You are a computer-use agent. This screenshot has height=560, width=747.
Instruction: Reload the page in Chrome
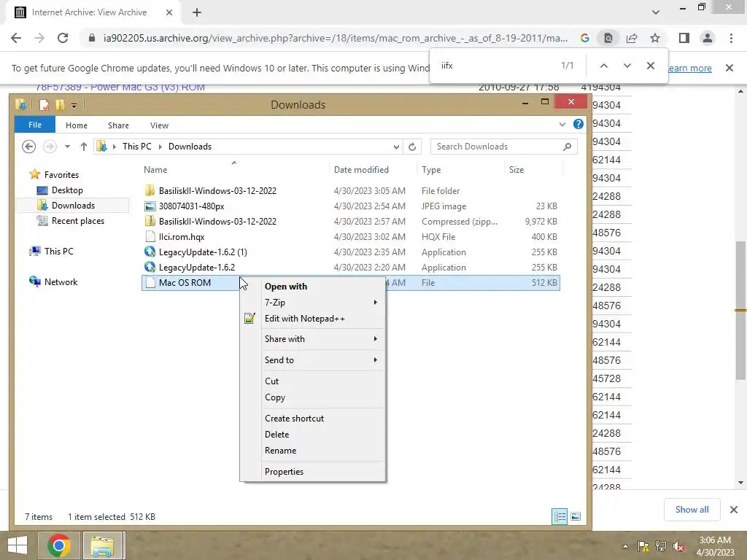coord(63,38)
